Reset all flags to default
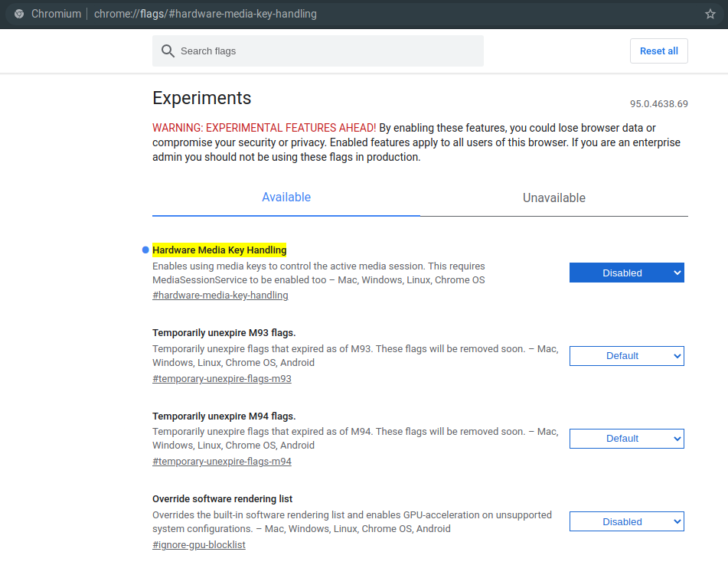728x565 pixels. pos(659,51)
